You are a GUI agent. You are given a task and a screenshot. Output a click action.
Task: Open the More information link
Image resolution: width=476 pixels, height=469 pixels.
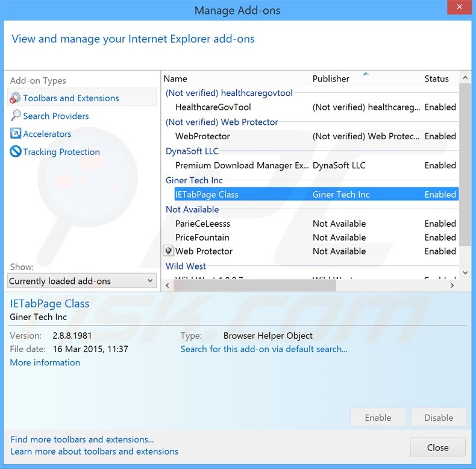[45, 362]
